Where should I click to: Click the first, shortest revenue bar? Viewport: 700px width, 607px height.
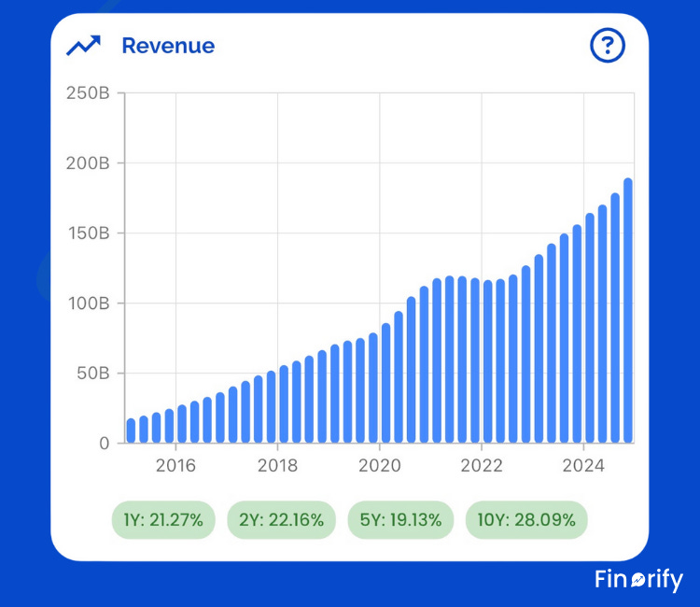[131, 431]
